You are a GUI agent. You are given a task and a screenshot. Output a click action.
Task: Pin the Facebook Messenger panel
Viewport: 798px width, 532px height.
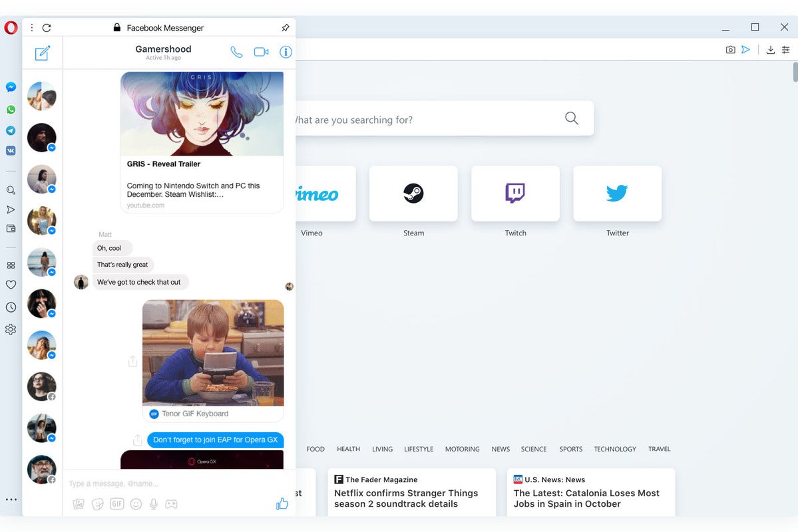(285, 27)
